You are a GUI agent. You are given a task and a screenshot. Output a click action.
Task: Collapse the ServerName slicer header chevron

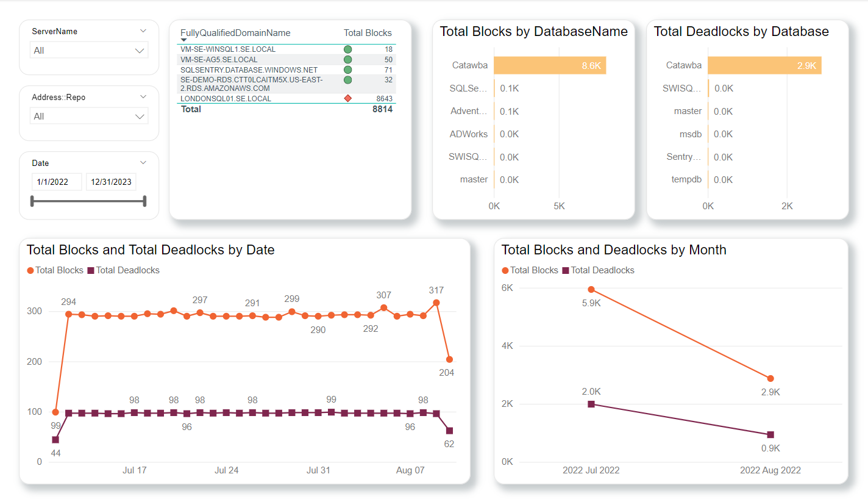click(143, 31)
